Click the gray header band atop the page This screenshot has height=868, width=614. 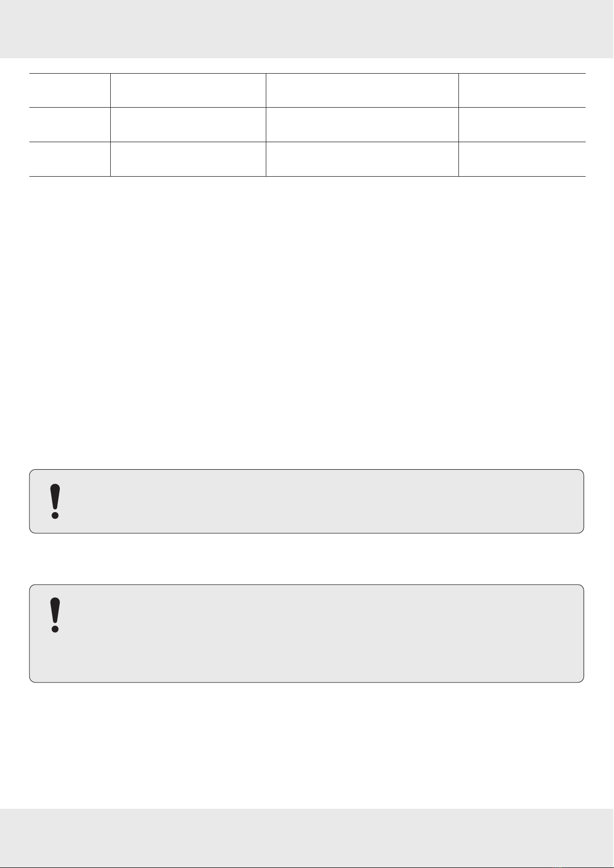coord(307,29)
